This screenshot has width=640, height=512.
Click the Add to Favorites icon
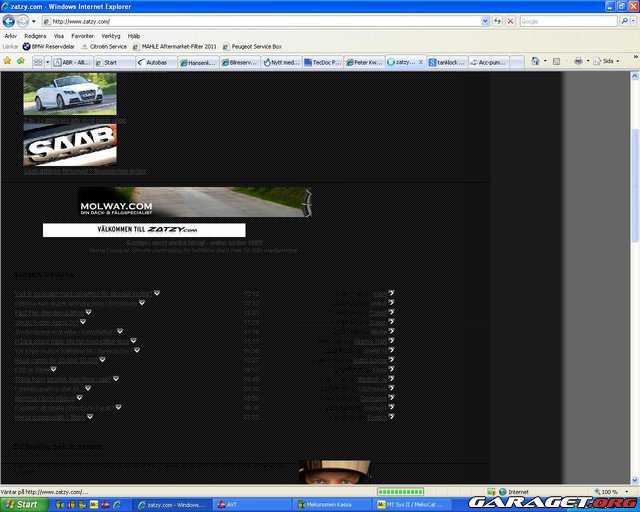(20, 61)
